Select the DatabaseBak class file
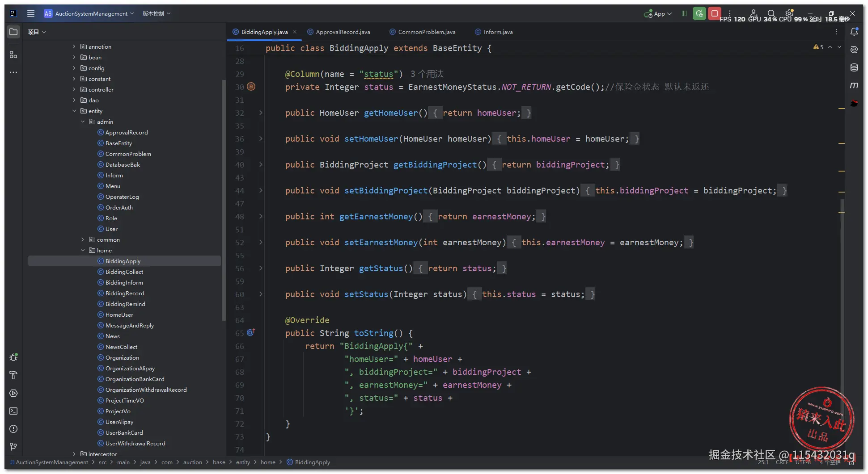The width and height of the screenshot is (868, 474). (x=123, y=164)
